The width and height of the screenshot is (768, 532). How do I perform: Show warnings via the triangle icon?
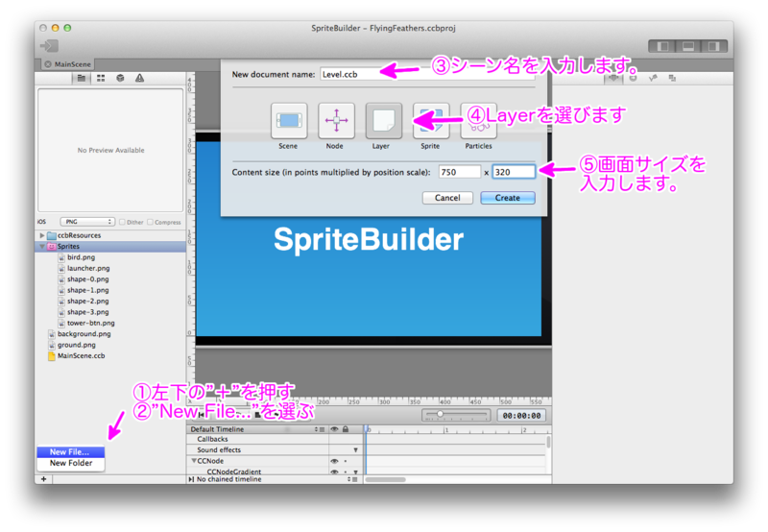point(139,78)
